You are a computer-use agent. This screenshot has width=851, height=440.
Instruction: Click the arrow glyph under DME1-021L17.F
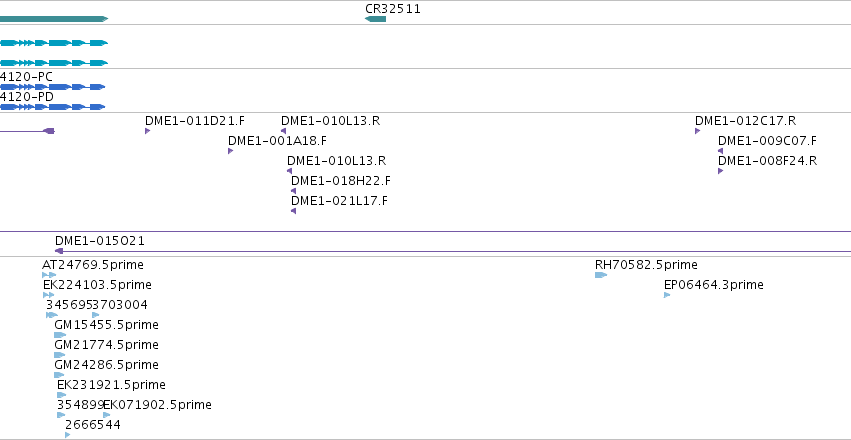tap(294, 211)
